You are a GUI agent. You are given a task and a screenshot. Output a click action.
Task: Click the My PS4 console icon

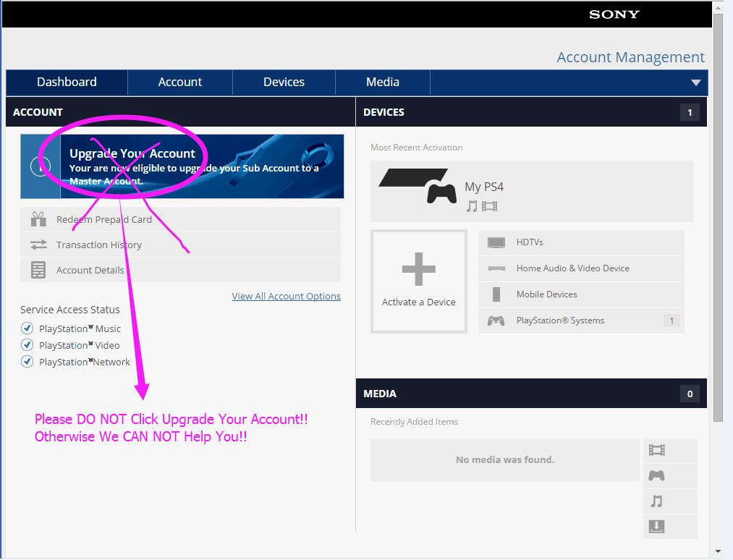[418, 186]
